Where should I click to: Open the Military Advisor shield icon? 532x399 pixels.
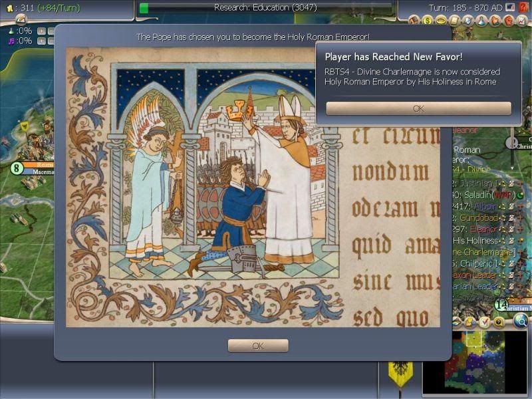(468, 21)
